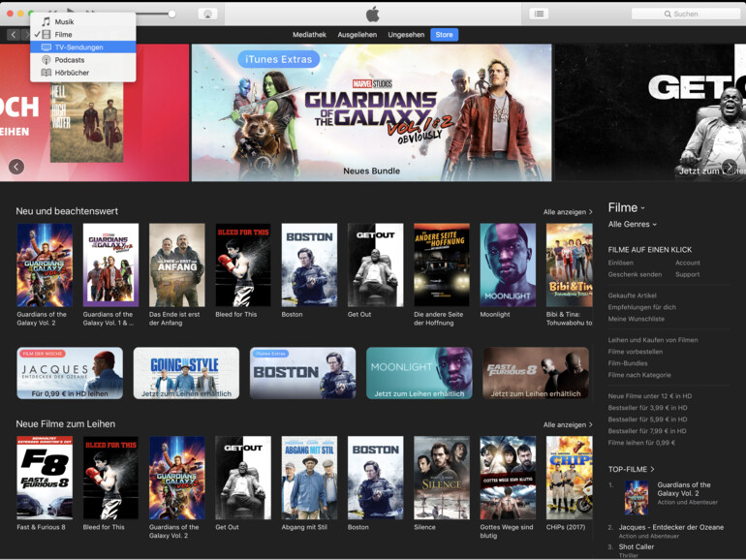Click the Podcasts icon in dropdown

46,60
